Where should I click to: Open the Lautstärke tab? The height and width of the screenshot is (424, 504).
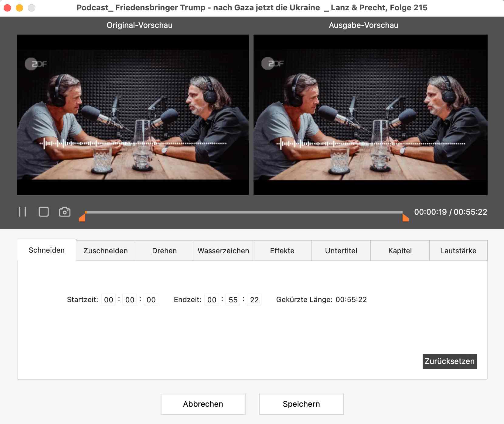458,251
